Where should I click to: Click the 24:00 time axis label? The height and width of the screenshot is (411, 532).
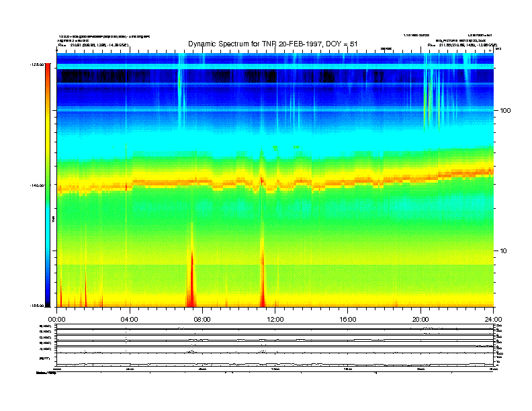tap(493, 319)
